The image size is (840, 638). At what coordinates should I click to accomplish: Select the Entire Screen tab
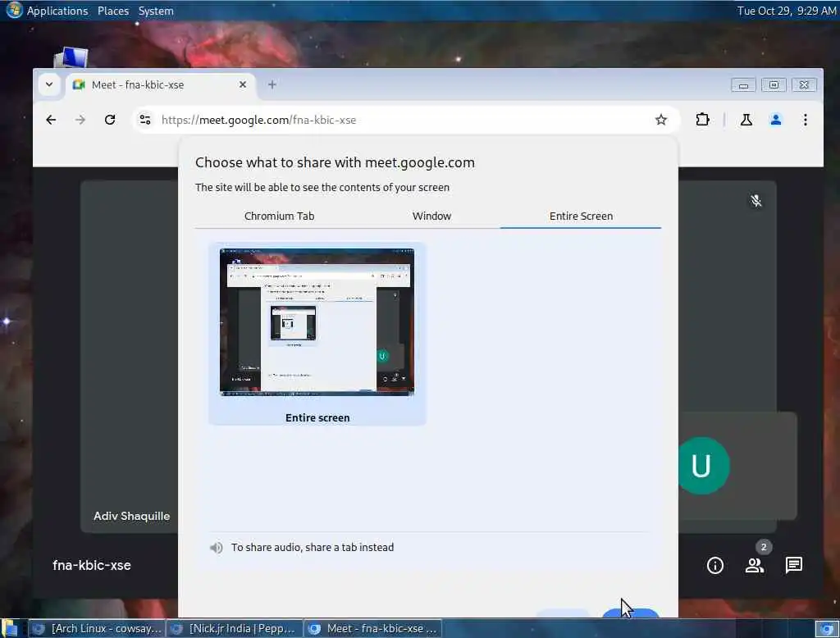coord(582,216)
